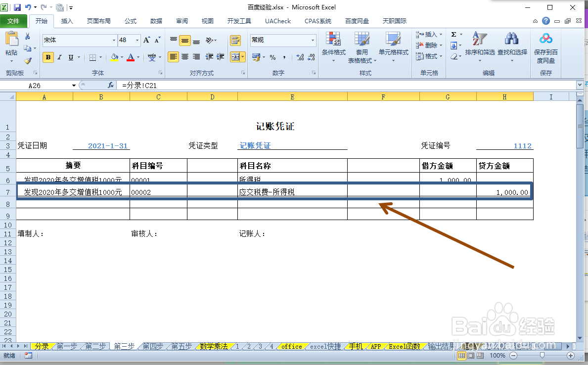Expand the fill color dropdown arrow

[x=122, y=57]
